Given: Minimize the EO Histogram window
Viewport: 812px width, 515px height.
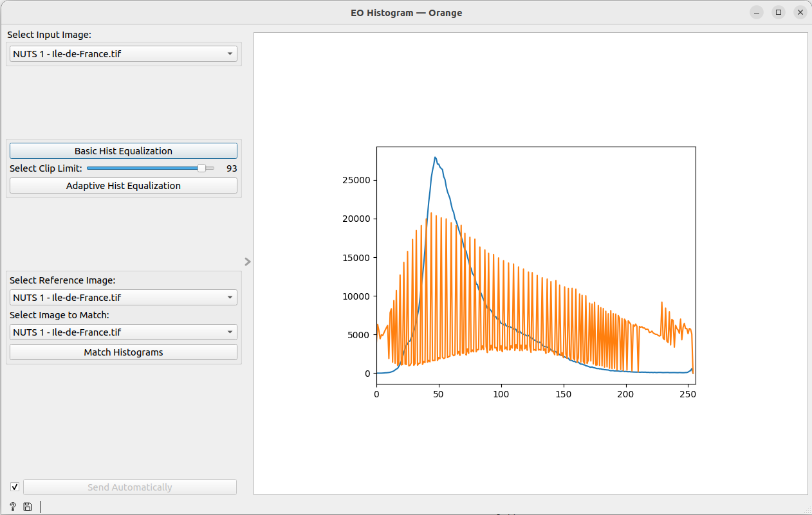Looking at the screenshot, I should tap(757, 12).
